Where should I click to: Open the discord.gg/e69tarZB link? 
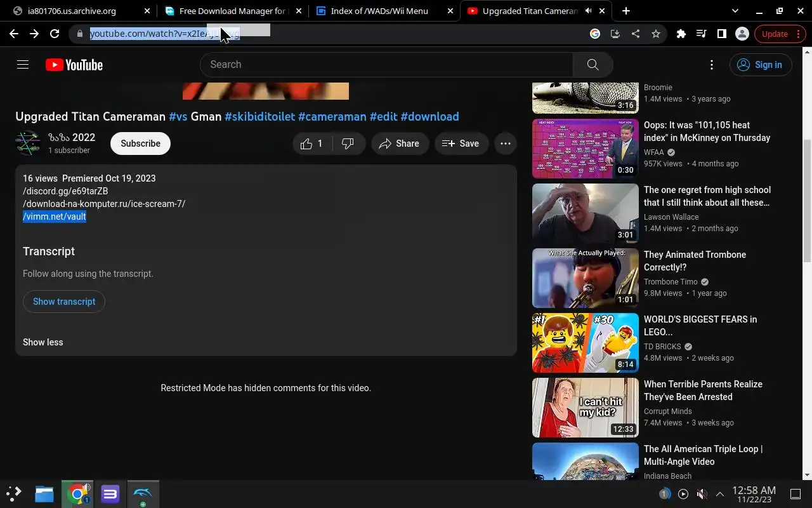65,191
